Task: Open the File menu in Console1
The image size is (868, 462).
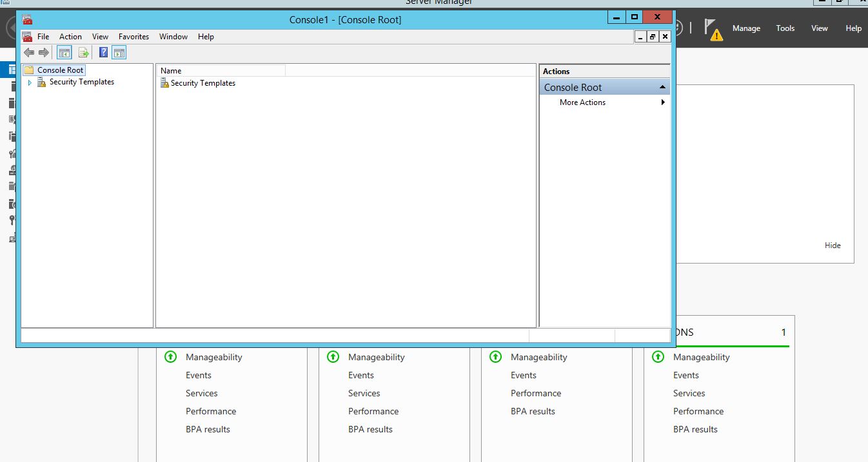Action: tap(43, 37)
